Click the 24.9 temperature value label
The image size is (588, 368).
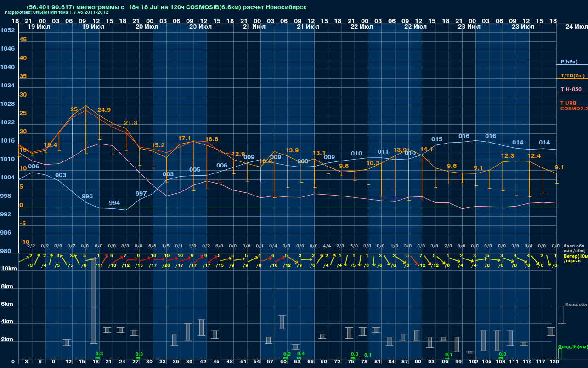(104, 110)
